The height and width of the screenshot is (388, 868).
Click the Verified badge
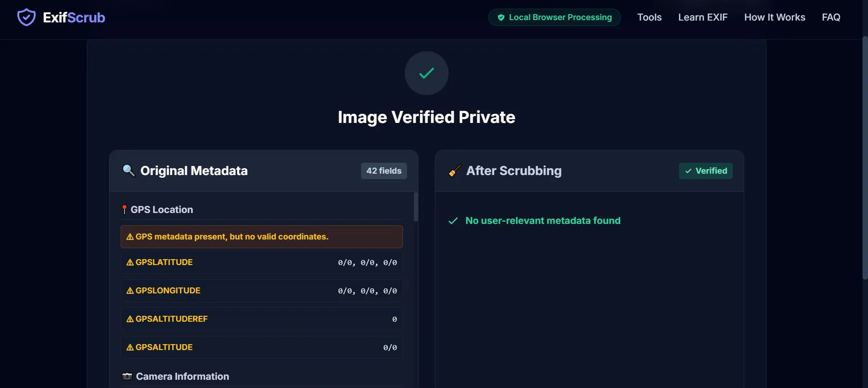coord(706,171)
